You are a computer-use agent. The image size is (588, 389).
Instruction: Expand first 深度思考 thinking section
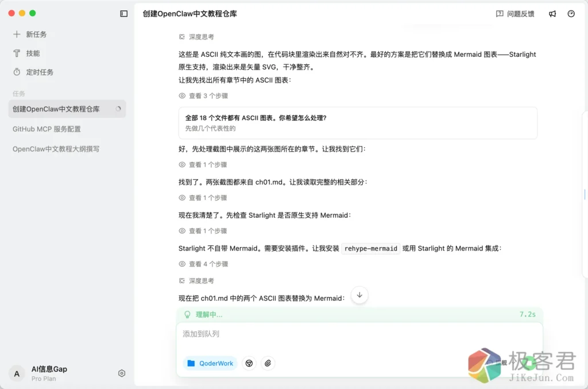tap(197, 37)
